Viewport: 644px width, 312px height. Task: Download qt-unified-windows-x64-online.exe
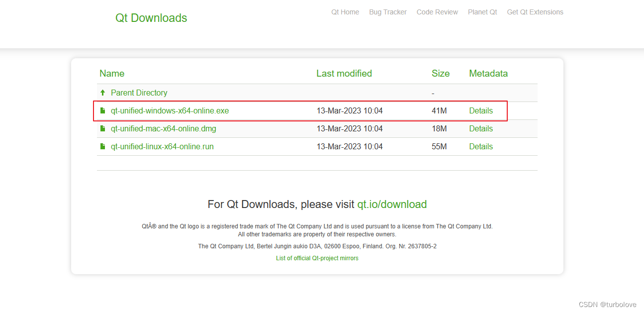pyautogui.click(x=170, y=110)
